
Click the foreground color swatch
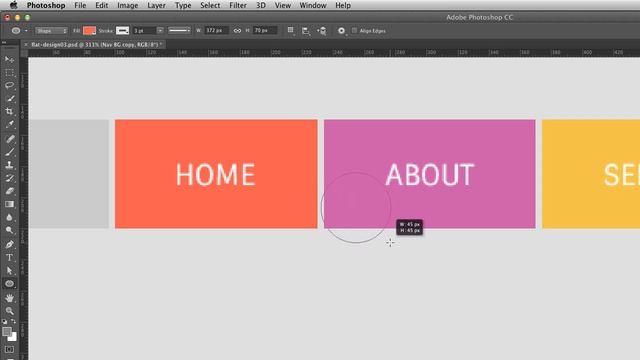point(7,331)
